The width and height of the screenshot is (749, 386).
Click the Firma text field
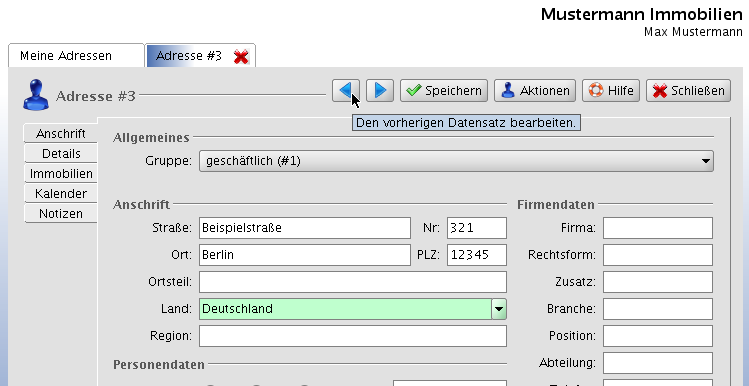coord(658,228)
